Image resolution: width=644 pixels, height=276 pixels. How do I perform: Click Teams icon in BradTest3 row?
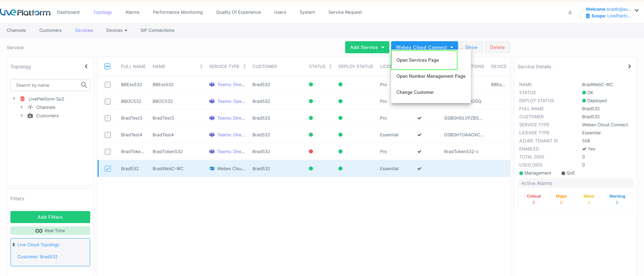pos(212,118)
